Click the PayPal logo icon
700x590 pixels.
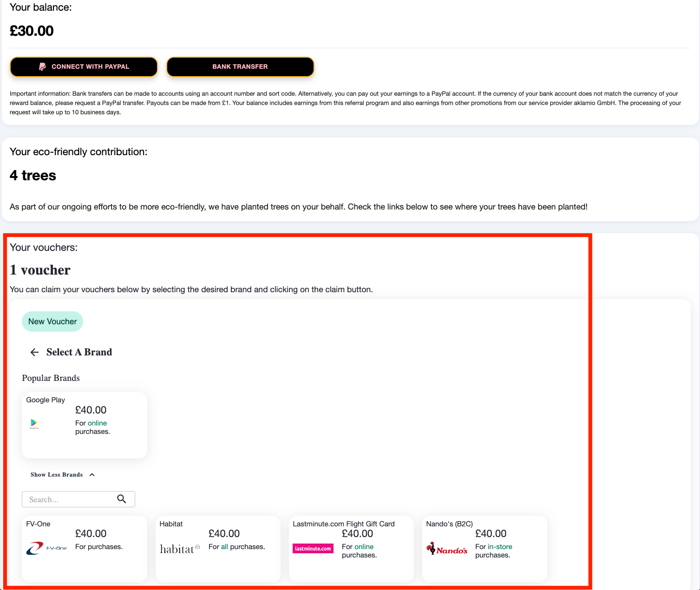tap(42, 67)
